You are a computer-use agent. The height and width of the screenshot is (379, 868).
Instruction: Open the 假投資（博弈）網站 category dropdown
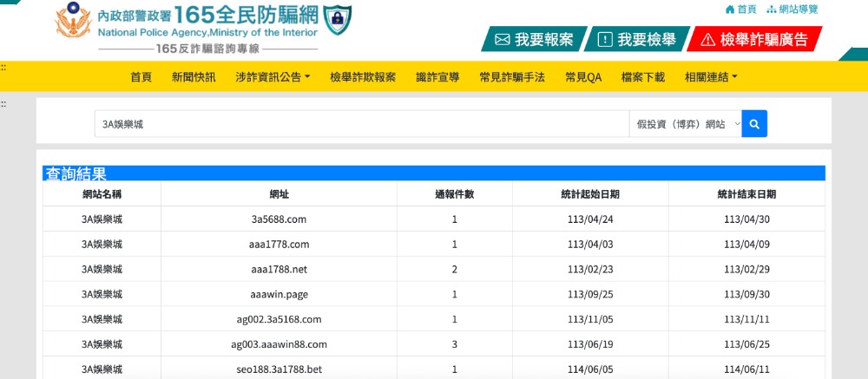click(686, 124)
